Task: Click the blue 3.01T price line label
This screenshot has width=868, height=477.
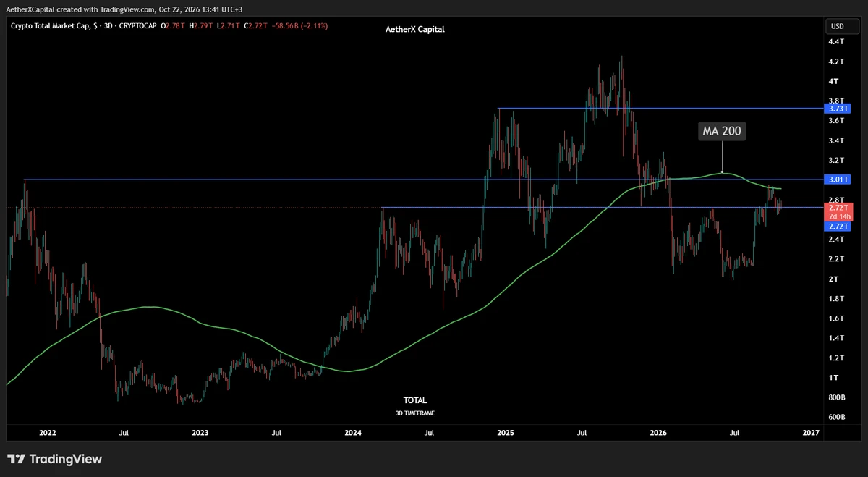Action: [x=838, y=180]
